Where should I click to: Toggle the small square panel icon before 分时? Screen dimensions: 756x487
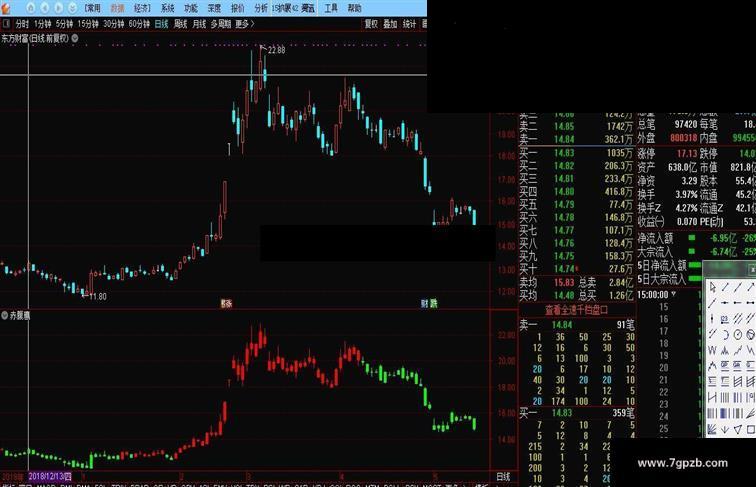click(6, 23)
